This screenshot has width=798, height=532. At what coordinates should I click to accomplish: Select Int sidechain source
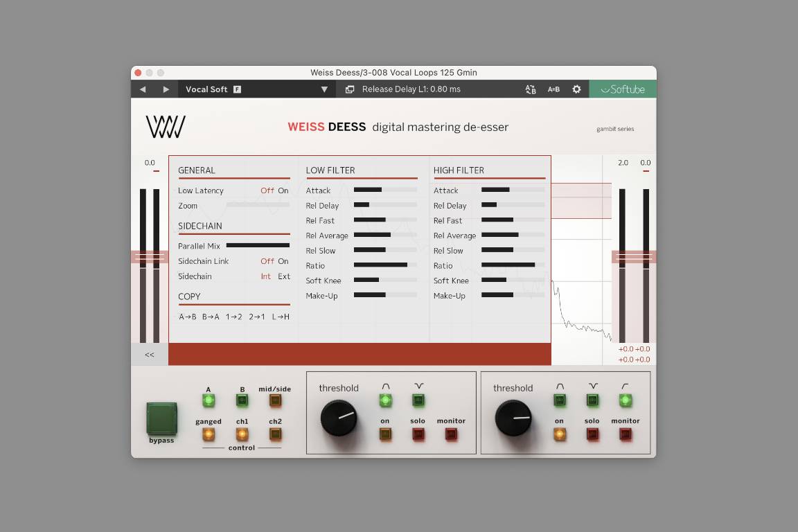[266, 276]
